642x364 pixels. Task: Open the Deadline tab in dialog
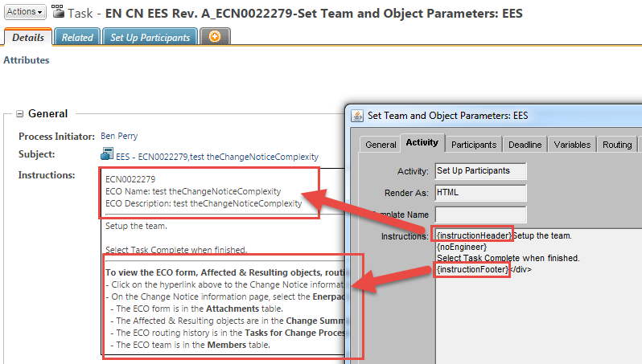[525, 145]
